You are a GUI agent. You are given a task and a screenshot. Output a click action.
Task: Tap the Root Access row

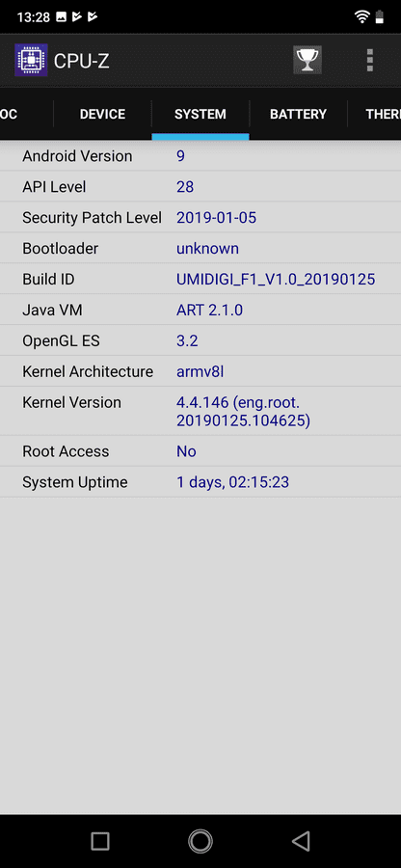point(200,451)
